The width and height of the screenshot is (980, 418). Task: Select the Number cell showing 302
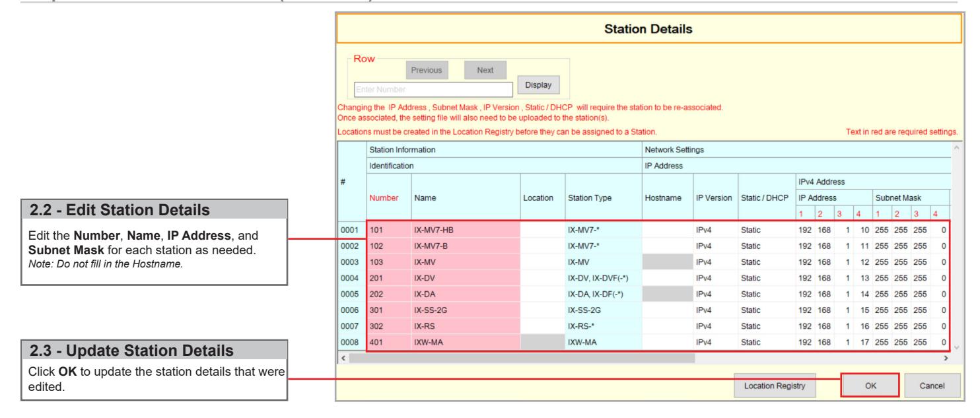pyautogui.click(x=388, y=326)
